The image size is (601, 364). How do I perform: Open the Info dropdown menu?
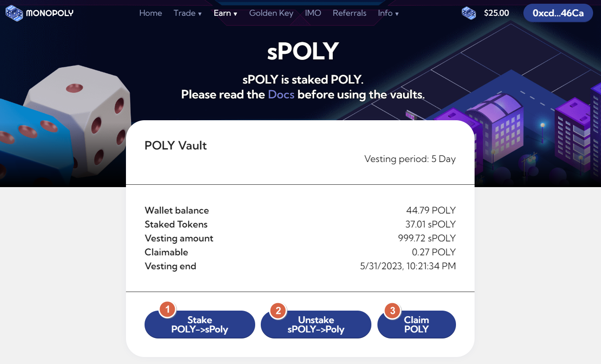coord(388,13)
